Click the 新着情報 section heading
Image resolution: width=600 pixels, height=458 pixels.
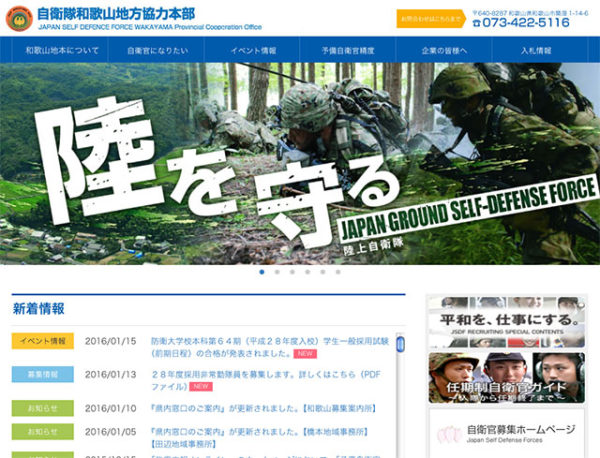click(x=39, y=308)
